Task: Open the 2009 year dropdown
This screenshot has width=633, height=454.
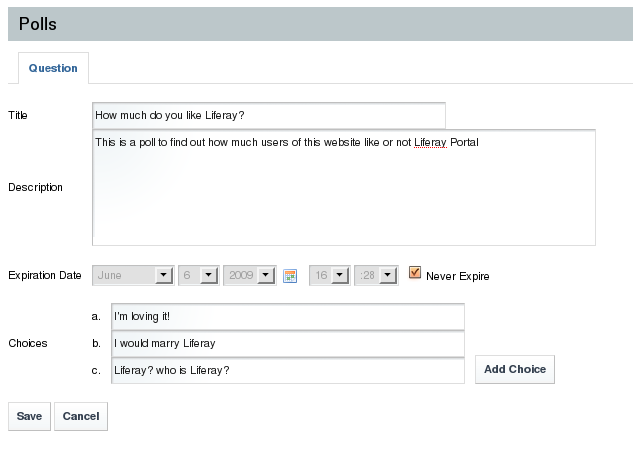Action: point(250,275)
